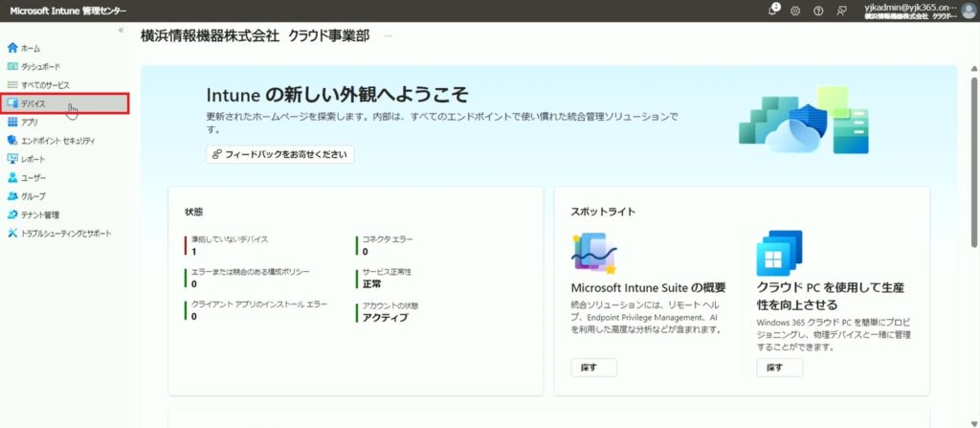The image size is (980, 428).
Task: Open the help question mark icon
Action: [x=818, y=11]
